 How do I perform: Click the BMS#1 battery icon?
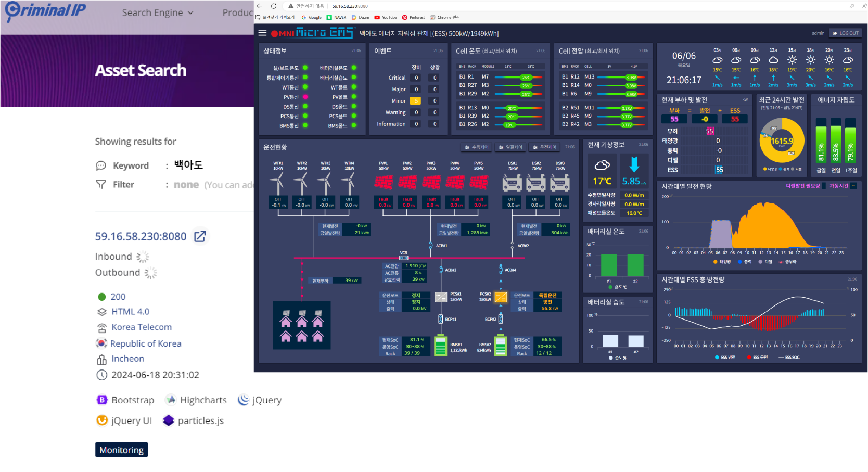tap(441, 346)
